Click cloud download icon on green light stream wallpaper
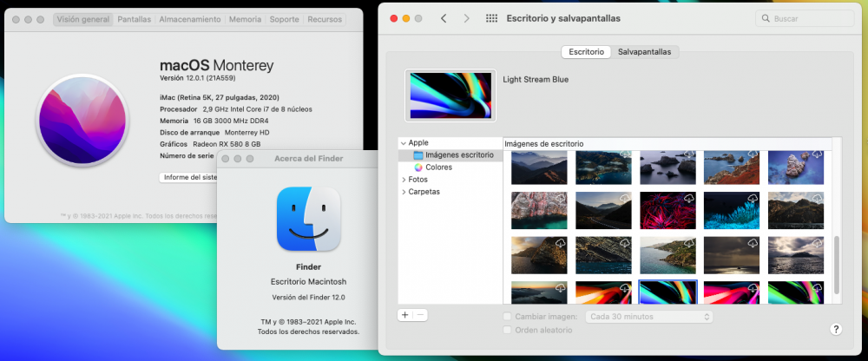 [x=818, y=287]
